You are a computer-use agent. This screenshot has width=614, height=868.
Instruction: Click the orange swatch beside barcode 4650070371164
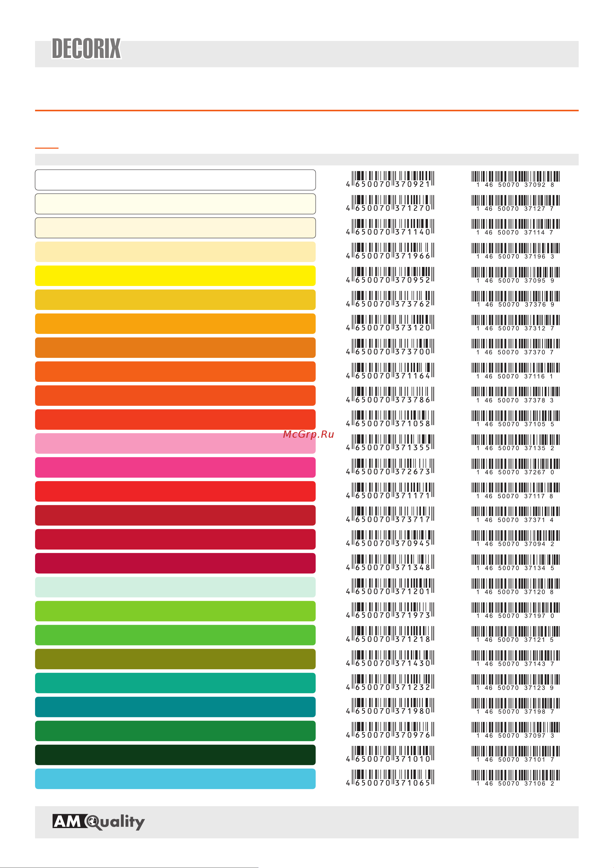(x=175, y=372)
